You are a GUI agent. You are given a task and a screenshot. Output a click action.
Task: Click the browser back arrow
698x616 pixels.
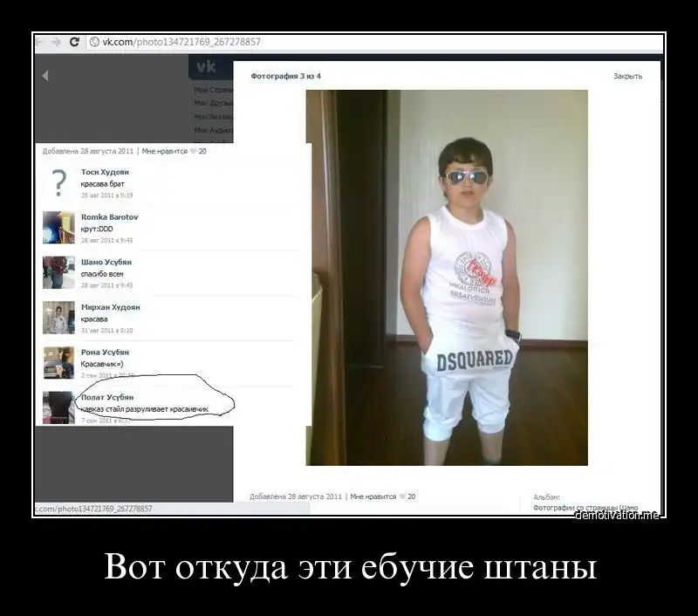(x=40, y=42)
